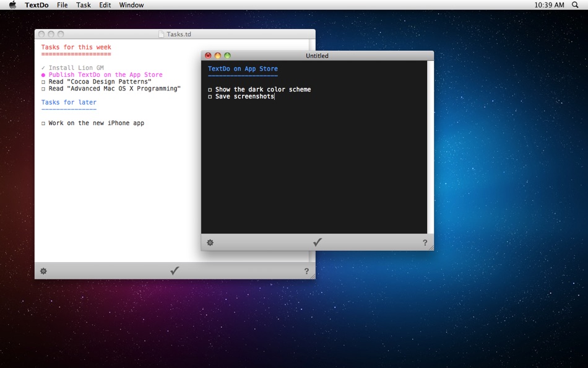Click "Save screenshots" task text
This screenshot has width=588, height=368.
(x=244, y=97)
